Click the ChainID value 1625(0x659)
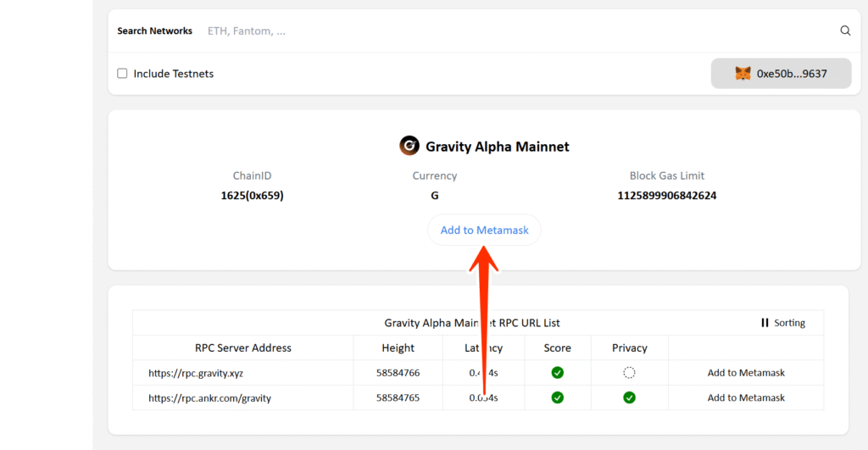This screenshot has height=450, width=868. (x=252, y=196)
